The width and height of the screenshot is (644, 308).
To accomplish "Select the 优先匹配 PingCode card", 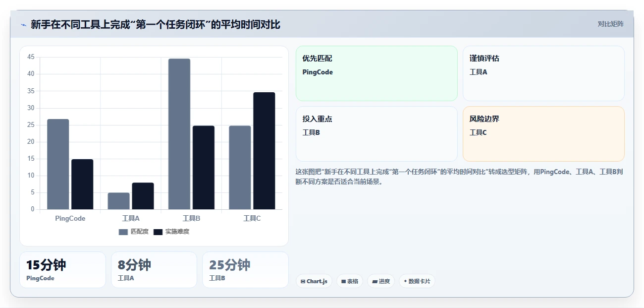I will pyautogui.click(x=376, y=73).
